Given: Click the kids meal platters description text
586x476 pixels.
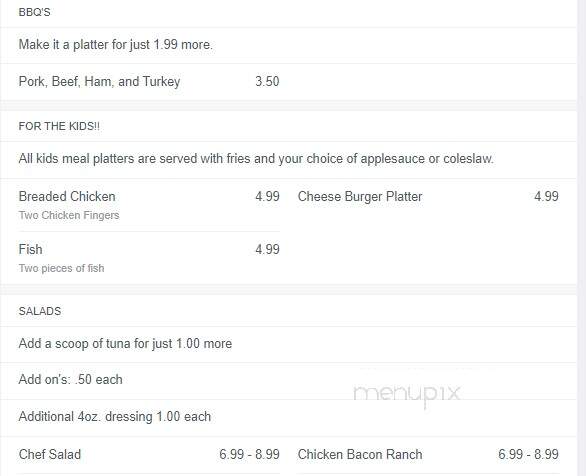Looking at the screenshot, I should pyautogui.click(x=256, y=158).
